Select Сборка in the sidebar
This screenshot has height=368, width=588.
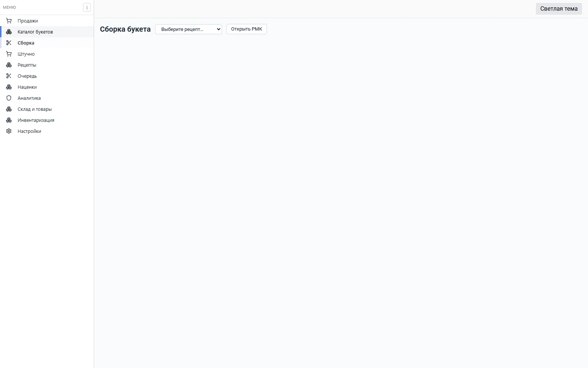pyautogui.click(x=47, y=43)
